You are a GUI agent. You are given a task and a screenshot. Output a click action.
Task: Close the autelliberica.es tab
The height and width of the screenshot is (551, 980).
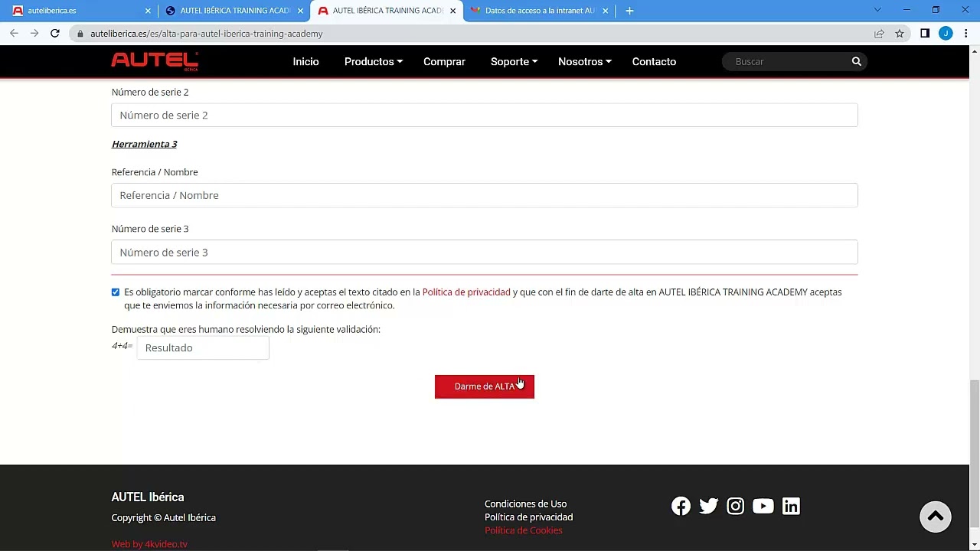(148, 11)
